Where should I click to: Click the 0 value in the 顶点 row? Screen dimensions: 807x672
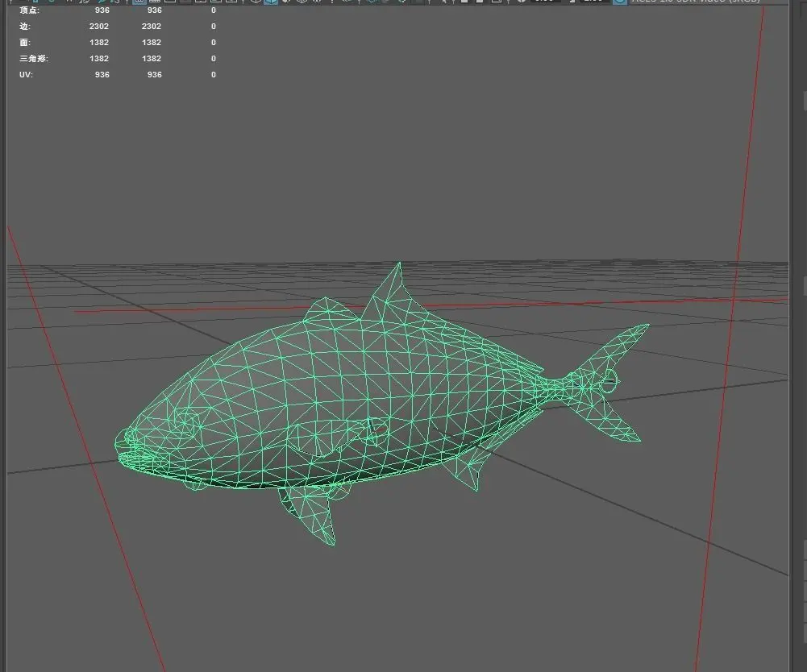pyautogui.click(x=214, y=10)
